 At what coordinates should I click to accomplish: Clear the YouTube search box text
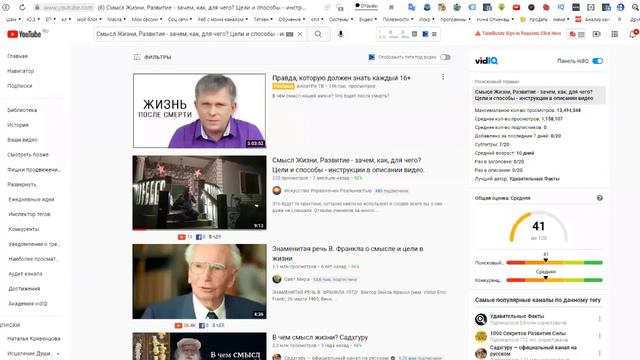click(300, 34)
